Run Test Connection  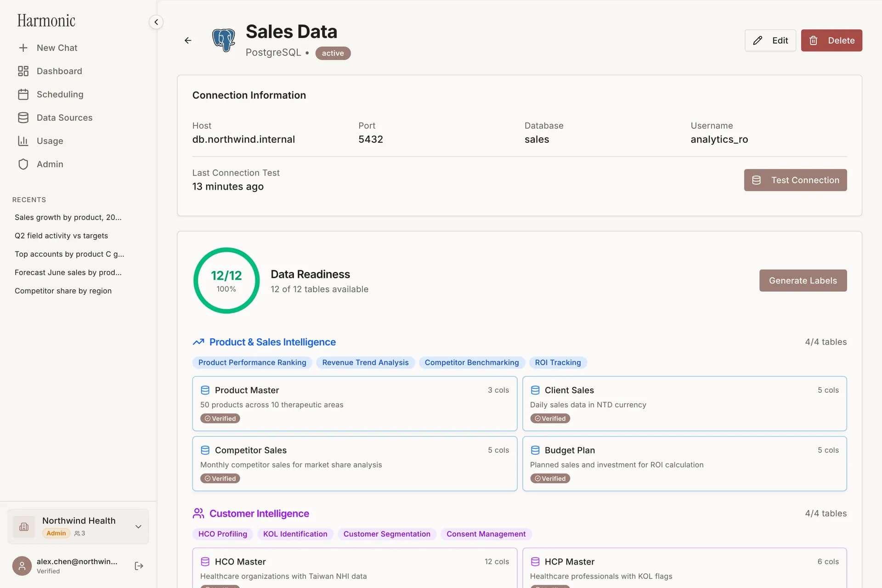tap(796, 180)
